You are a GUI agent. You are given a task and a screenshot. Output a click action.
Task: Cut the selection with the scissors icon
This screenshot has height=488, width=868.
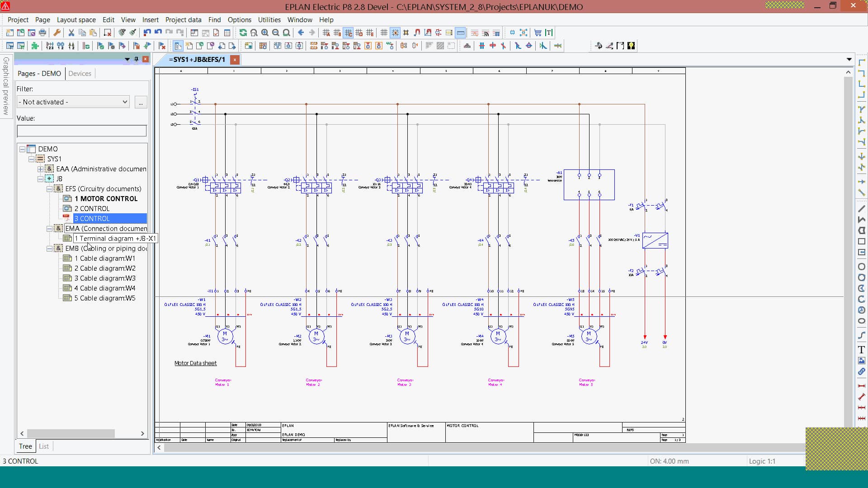(x=71, y=33)
